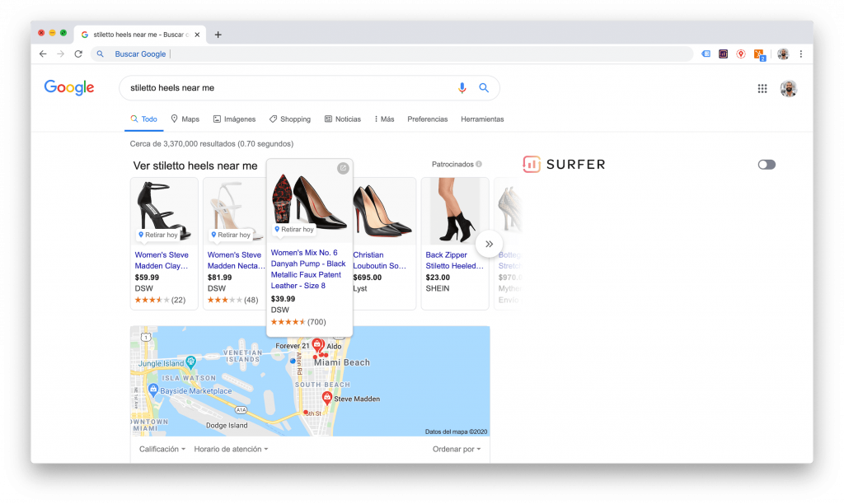Switch to the Noticias tab
The height and width of the screenshot is (504, 844).
(x=343, y=119)
